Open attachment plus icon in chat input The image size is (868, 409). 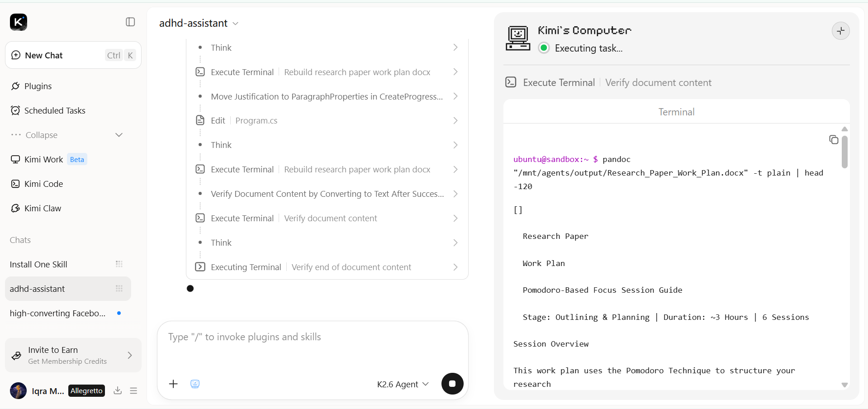coord(173,384)
